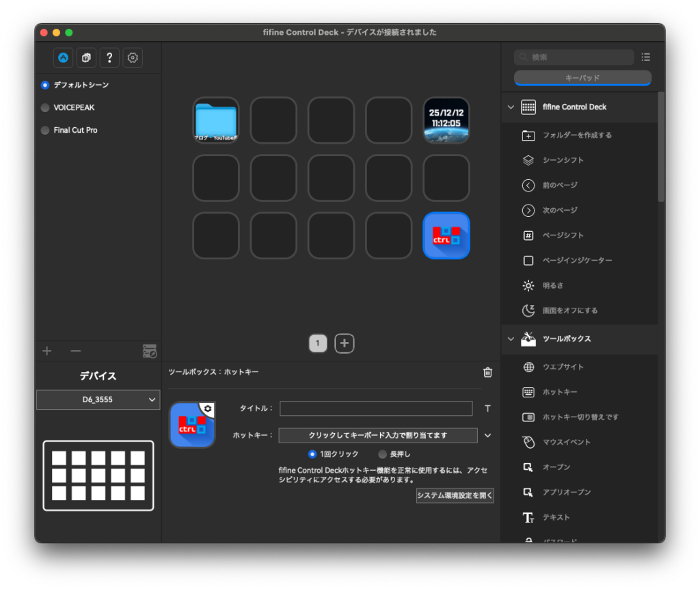Switch to the キーパッド tab

(x=582, y=78)
